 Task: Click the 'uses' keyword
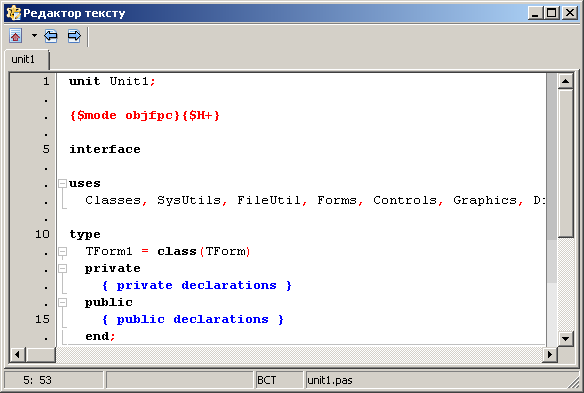click(85, 184)
